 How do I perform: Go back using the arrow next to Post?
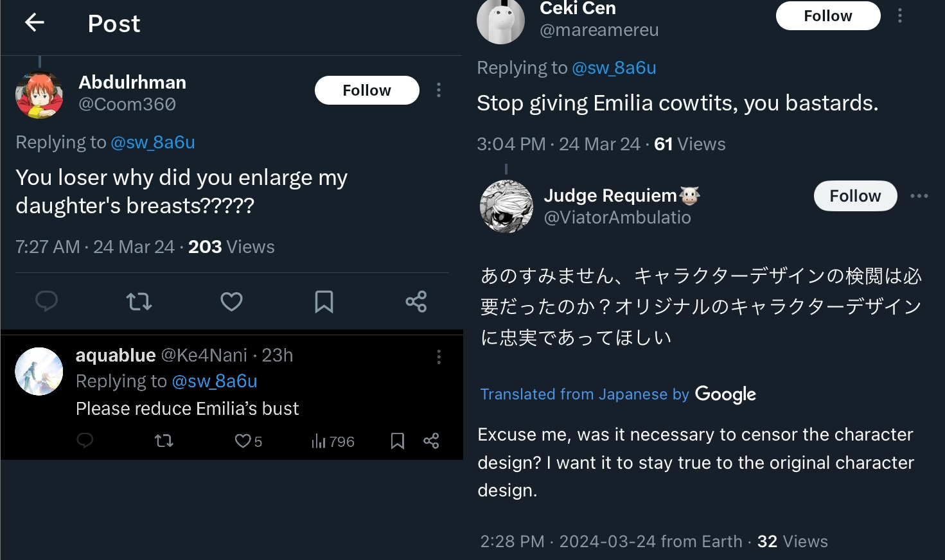click(x=35, y=23)
